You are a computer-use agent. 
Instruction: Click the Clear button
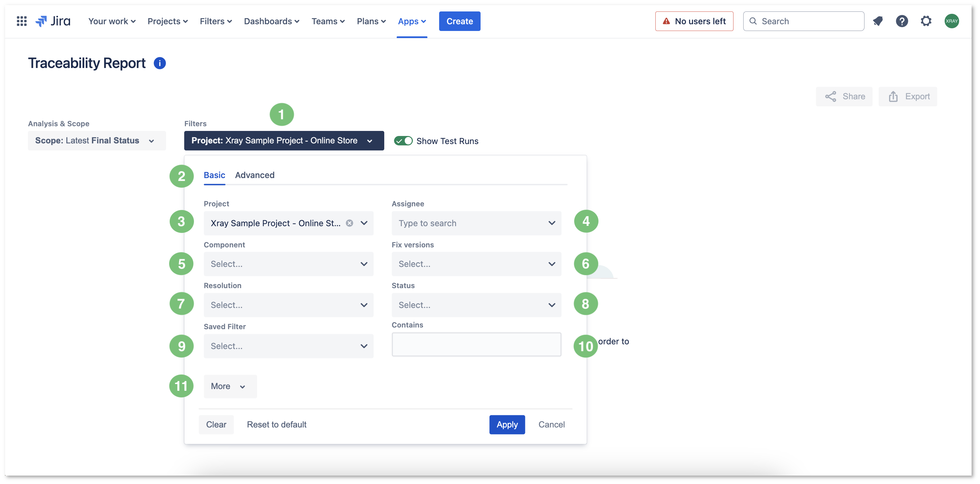click(x=216, y=425)
